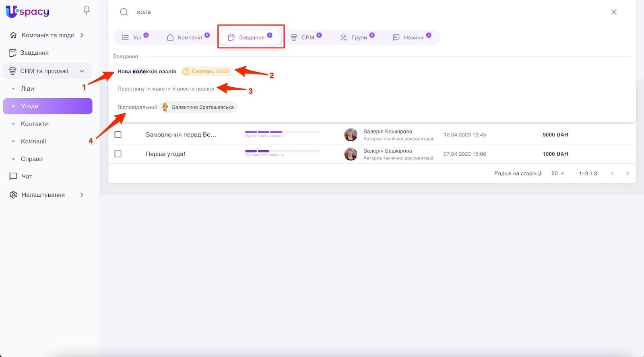
Task: Click the clock icon in the deadline badge
Action: tap(186, 71)
